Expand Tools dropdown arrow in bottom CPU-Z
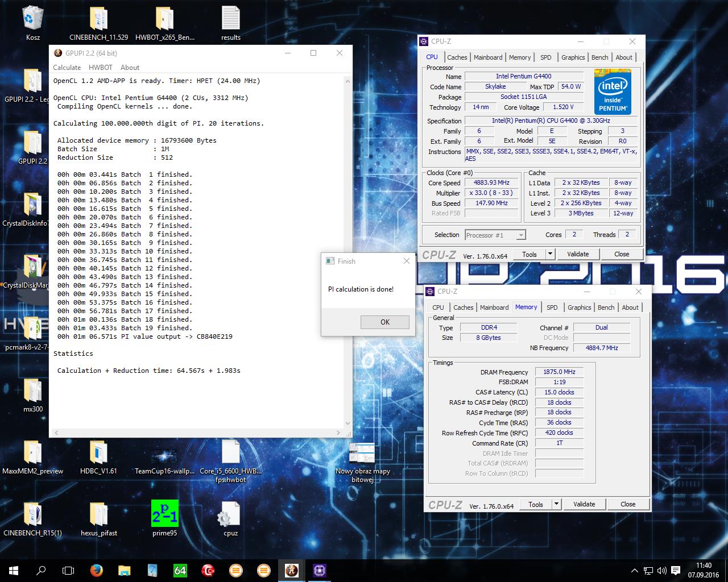Screen dimensions: 728x582 [556, 504]
